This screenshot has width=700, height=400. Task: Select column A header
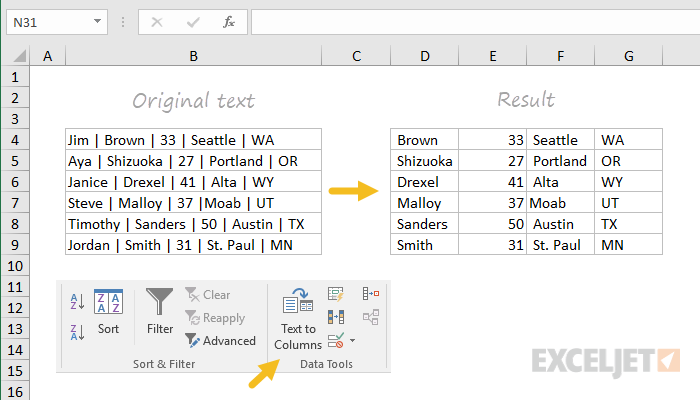(47, 56)
